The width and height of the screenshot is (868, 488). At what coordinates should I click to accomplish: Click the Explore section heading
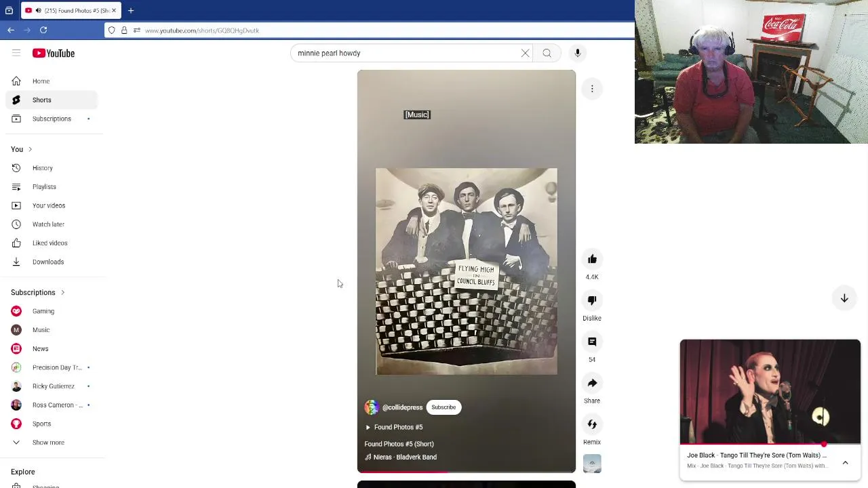tap(23, 472)
